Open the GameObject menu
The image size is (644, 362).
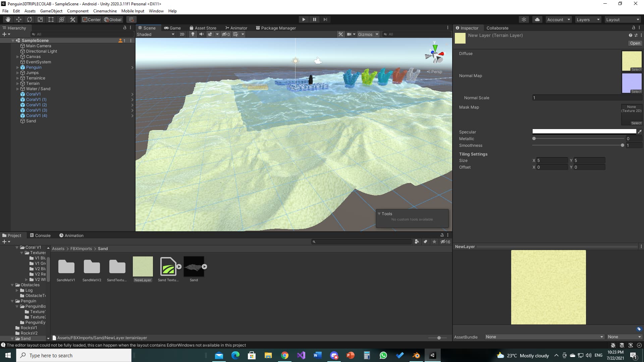[x=51, y=11]
